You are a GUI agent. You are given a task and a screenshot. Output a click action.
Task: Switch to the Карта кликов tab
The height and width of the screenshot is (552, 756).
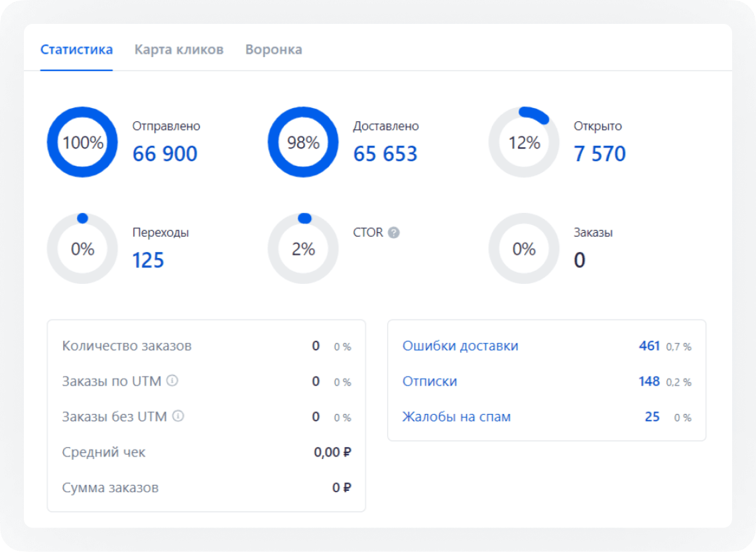pyautogui.click(x=179, y=49)
